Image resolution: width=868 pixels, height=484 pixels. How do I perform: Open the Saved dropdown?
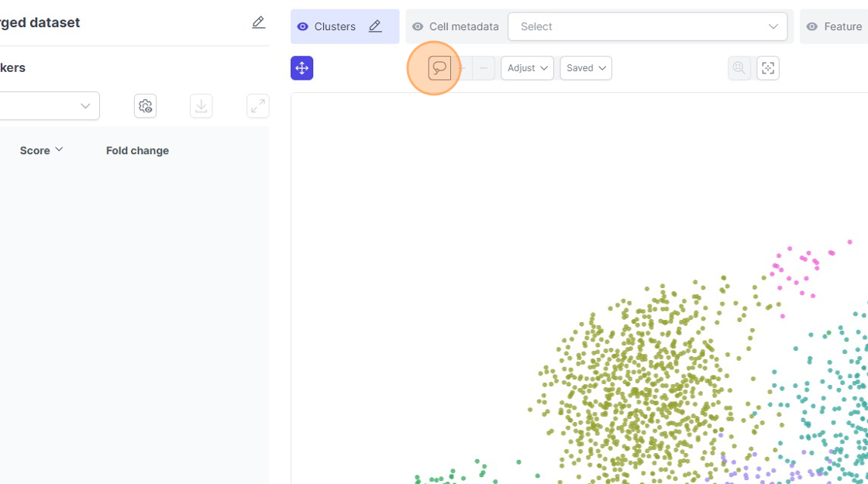coord(586,68)
